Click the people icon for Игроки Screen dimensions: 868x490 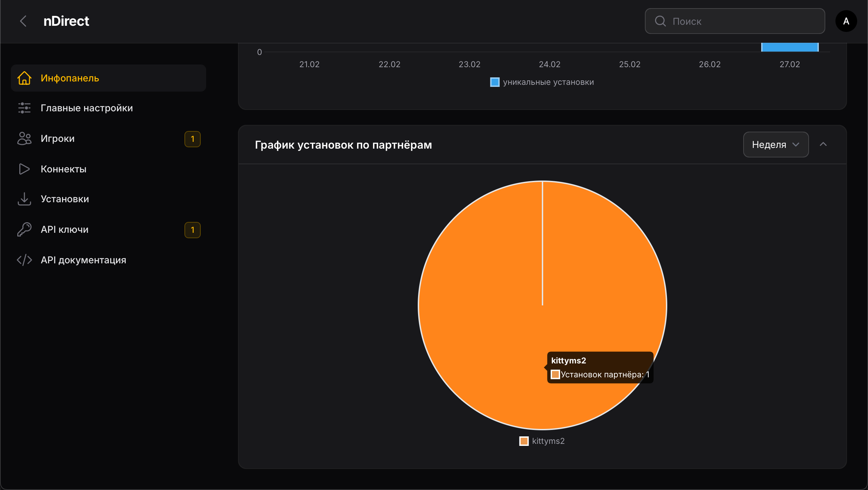(x=24, y=138)
